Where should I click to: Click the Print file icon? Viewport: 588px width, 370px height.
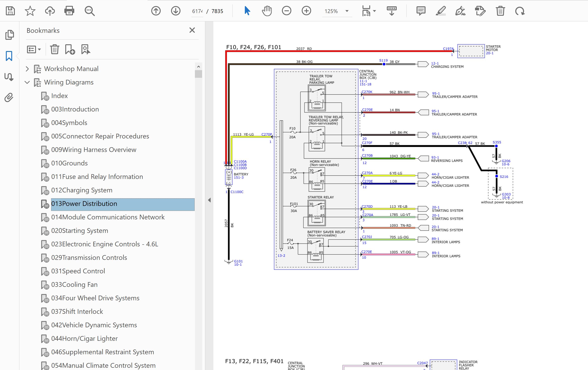(x=69, y=11)
